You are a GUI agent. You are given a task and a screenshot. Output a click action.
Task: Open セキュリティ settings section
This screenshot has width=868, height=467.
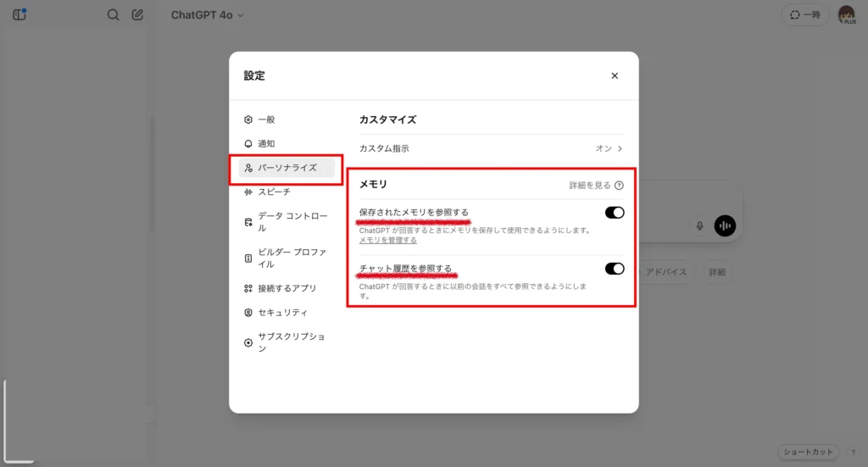click(287, 313)
